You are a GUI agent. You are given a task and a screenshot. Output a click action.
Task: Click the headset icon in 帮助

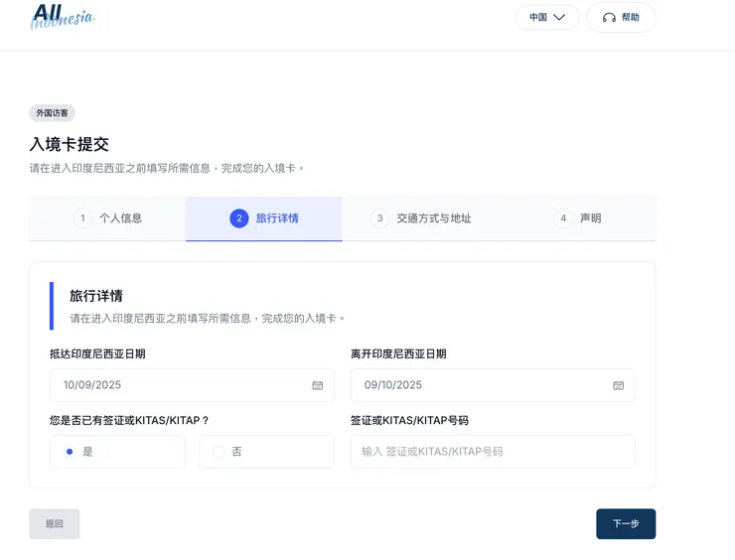pos(609,18)
